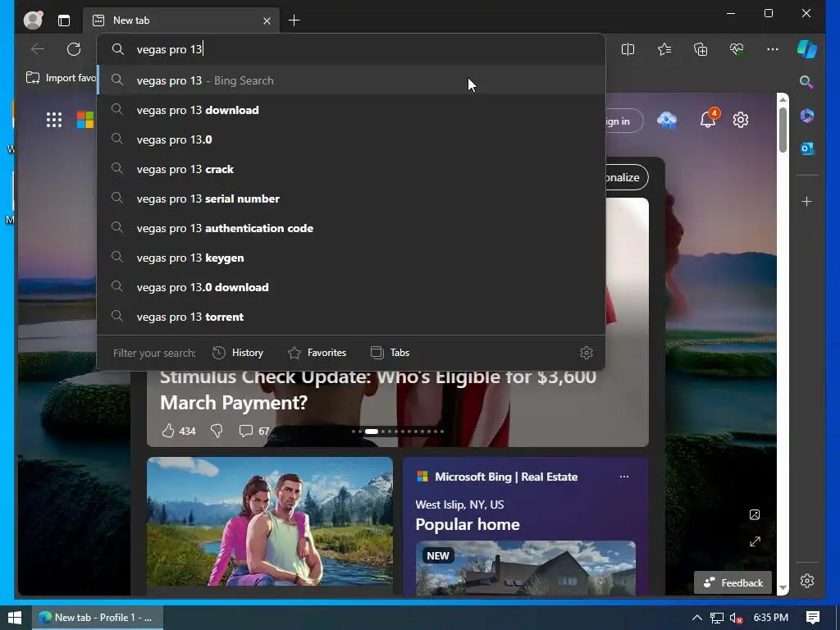Filter search by Tabs
Viewport: 840px width, 630px height.
pyautogui.click(x=390, y=353)
